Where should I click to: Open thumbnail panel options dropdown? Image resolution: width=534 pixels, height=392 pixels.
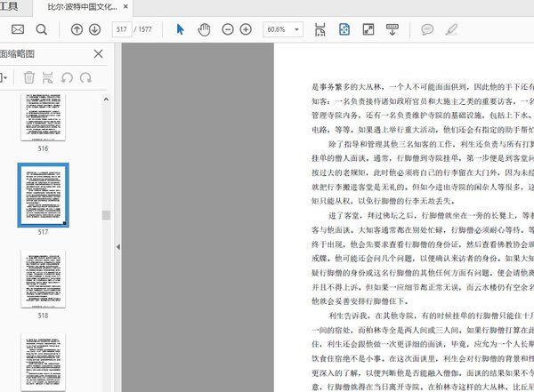pos(5,78)
